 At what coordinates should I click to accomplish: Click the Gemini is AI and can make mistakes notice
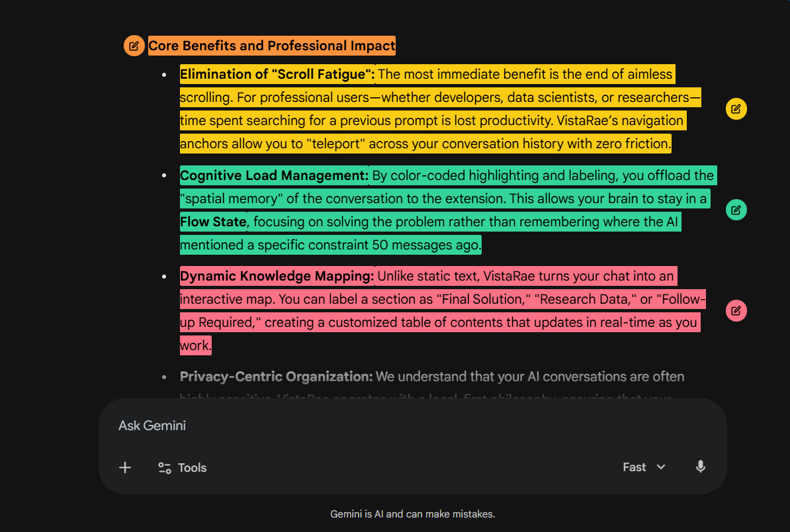[413, 514]
